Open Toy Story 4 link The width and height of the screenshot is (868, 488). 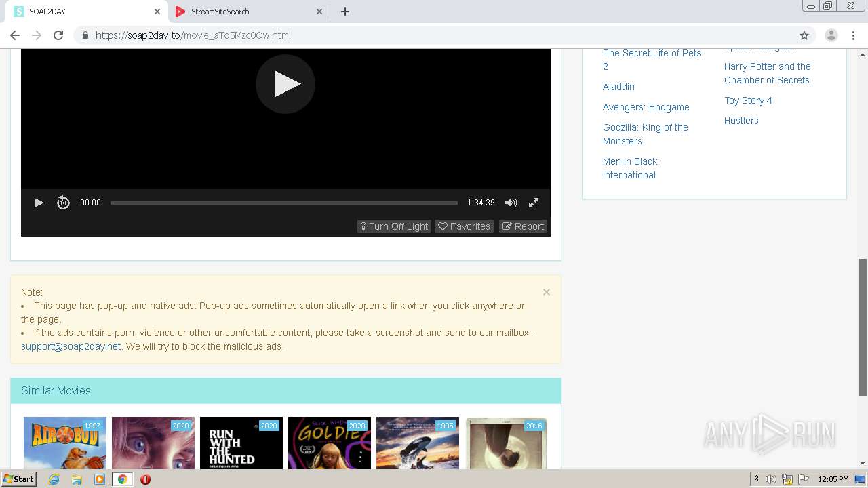[748, 100]
